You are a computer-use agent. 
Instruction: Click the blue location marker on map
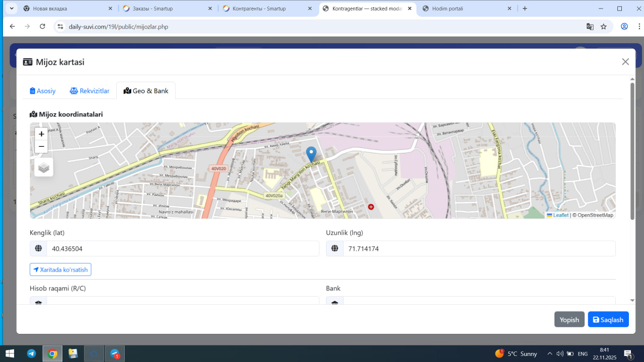click(311, 154)
